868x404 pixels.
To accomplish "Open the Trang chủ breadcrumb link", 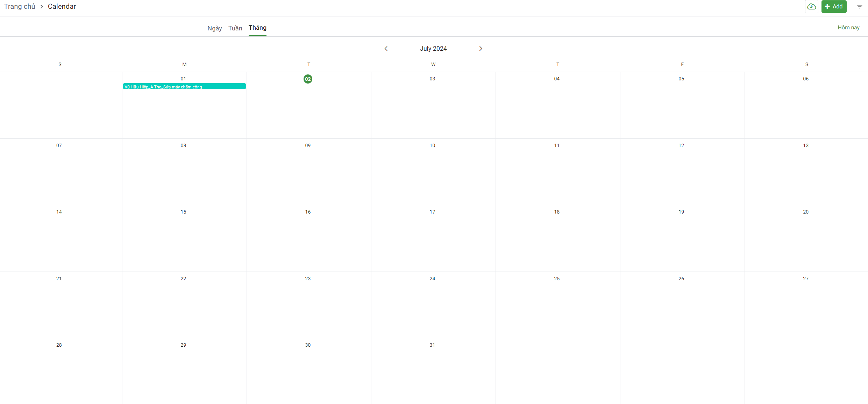I will [20, 7].
